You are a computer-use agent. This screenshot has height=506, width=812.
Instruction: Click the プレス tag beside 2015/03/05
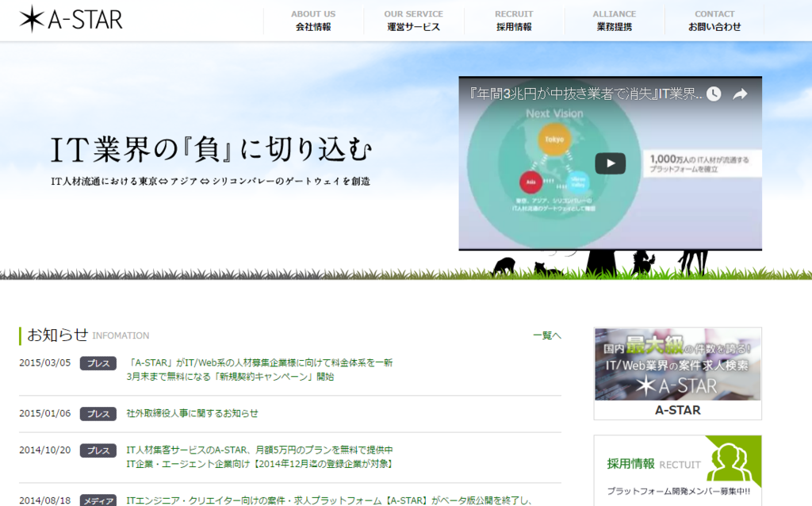pyautogui.click(x=98, y=363)
